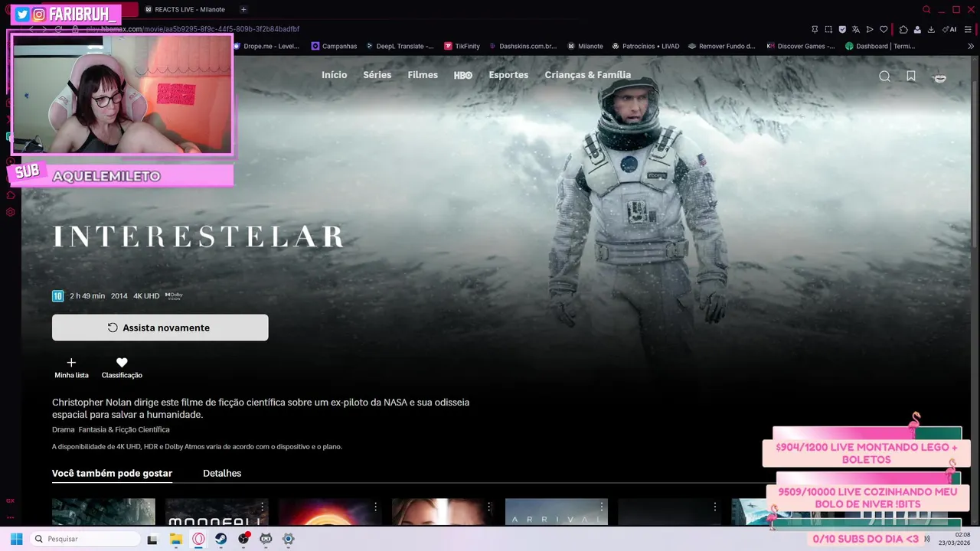Open Campanhas bookmark

pyautogui.click(x=334, y=46)
